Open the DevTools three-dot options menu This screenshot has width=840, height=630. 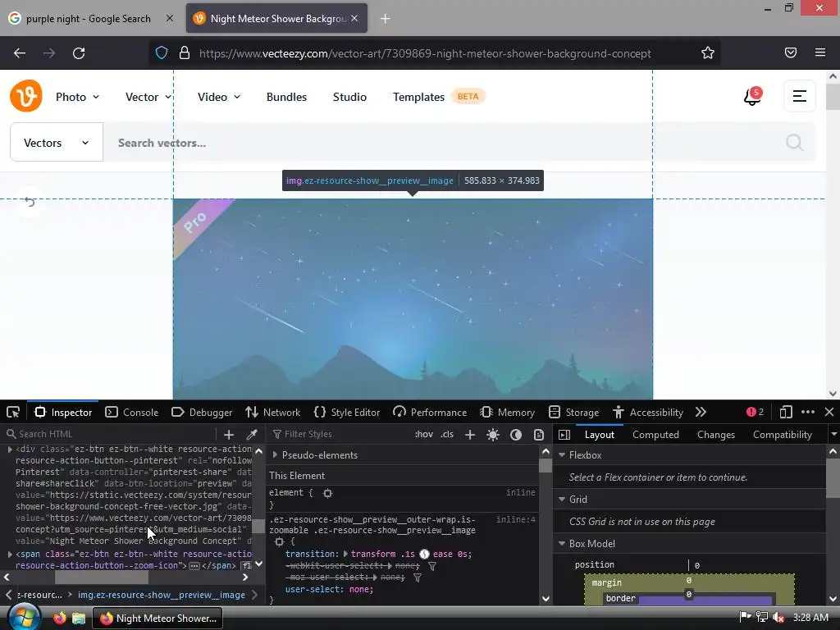coord(808,412)
